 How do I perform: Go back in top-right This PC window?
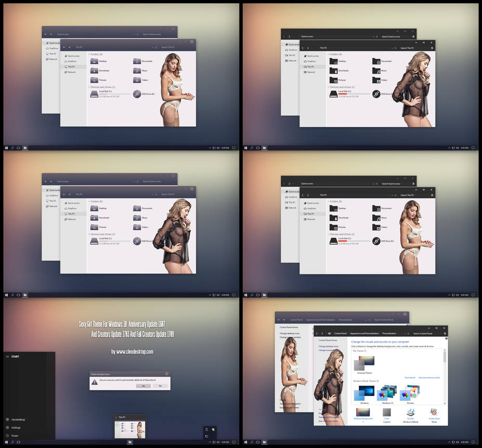(303, 48)
